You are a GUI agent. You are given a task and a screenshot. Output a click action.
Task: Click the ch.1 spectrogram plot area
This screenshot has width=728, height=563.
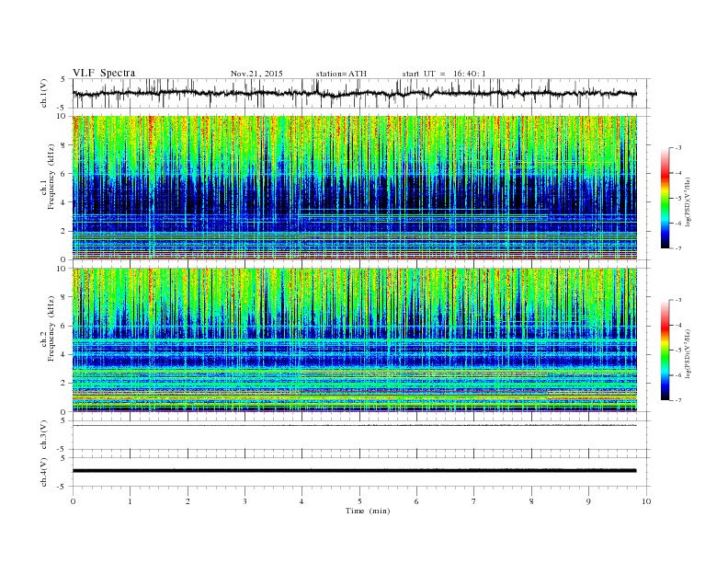[355, 188]
